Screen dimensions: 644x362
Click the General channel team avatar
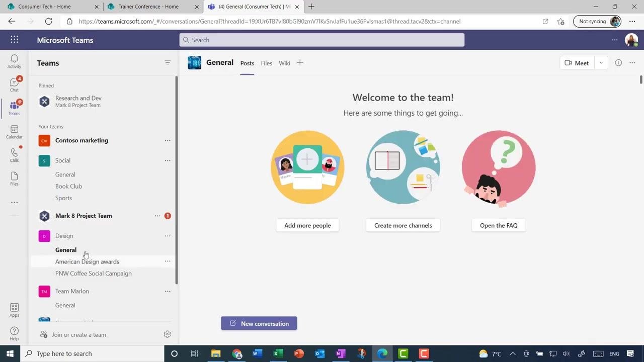(194, 63)
